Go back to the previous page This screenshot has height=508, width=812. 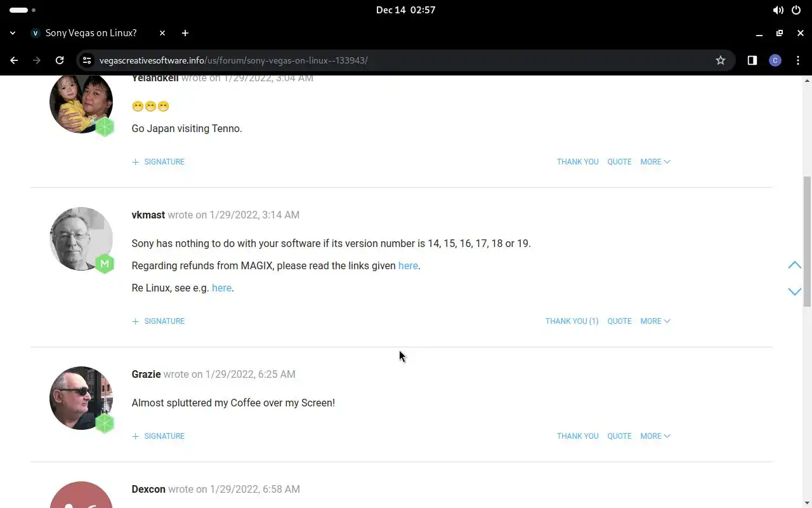(x=14, y=60)
